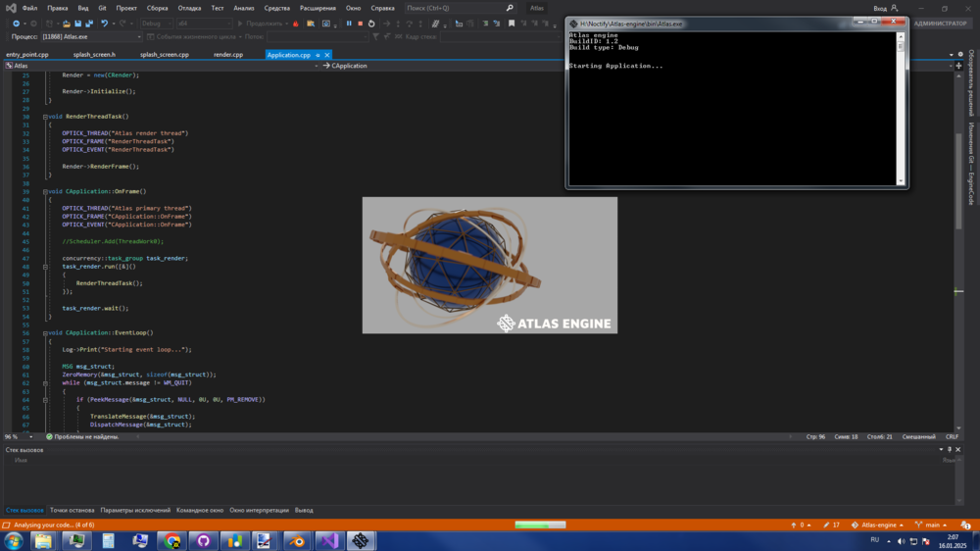Open the Отладка menu
980x551 pixels.
(189, 8)
